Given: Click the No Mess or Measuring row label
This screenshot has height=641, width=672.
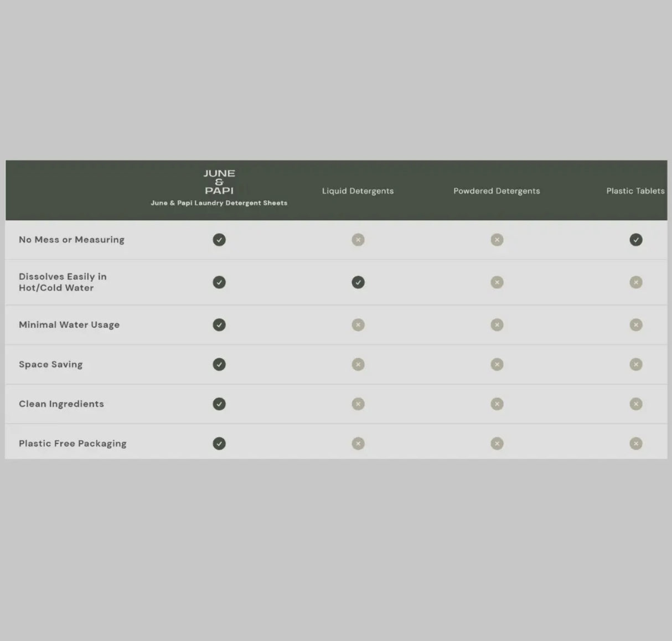Looking at the screenshot, I should click(71, 240).
